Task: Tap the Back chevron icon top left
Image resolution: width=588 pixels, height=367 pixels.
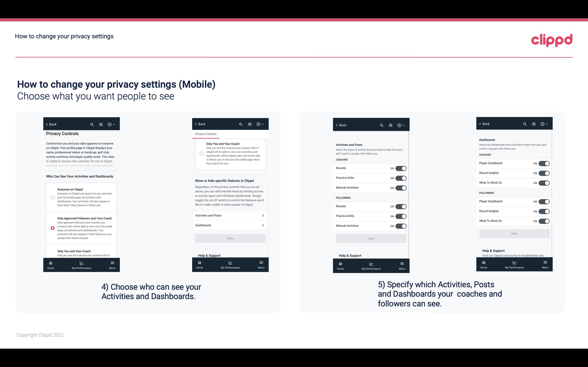Action: 47,124
